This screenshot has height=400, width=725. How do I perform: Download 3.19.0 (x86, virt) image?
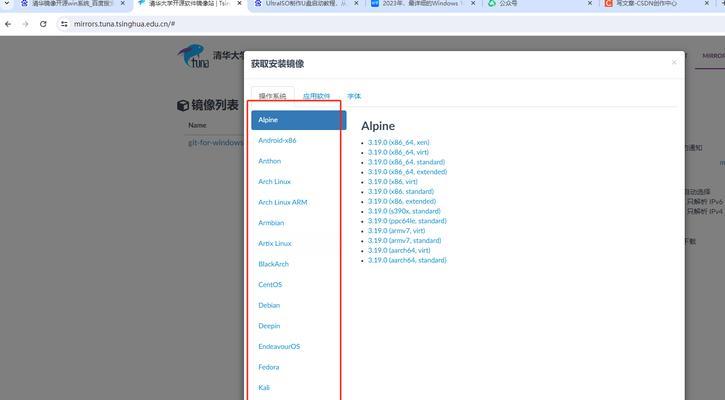tap(393, 182)
